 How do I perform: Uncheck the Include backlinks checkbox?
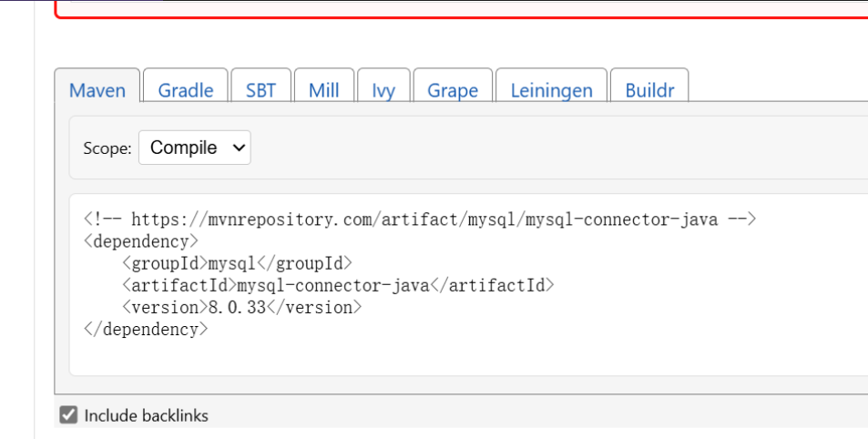[x=68, y=414]
